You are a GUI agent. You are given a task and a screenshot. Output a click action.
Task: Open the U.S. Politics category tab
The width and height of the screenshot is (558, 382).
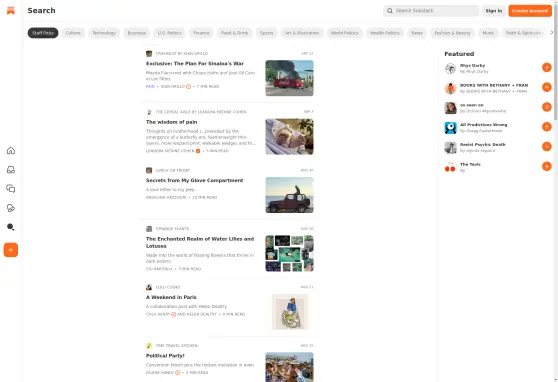coord(169,33)
